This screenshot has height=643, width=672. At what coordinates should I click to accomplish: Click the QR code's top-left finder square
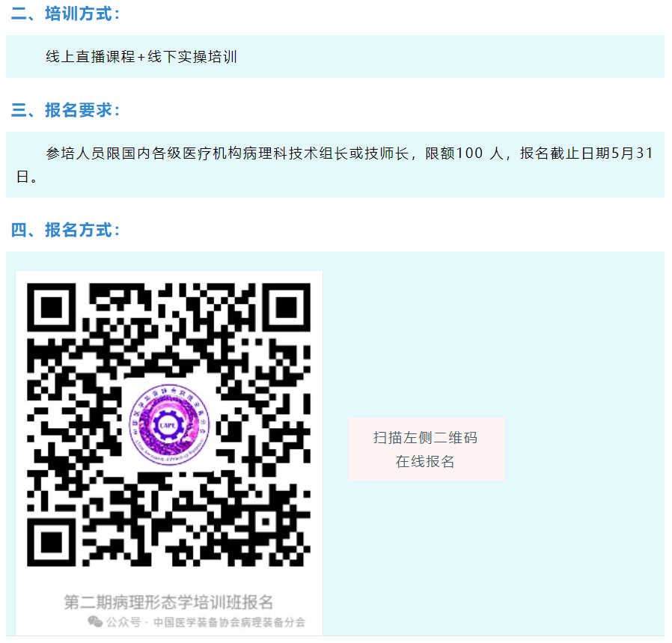coord(52,308)
